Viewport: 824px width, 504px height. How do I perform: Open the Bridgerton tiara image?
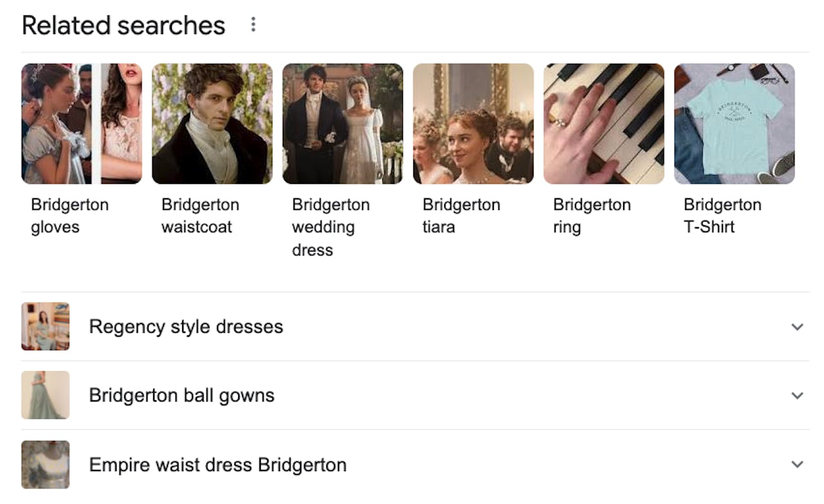pyautogui.click(x=473, y=124)
